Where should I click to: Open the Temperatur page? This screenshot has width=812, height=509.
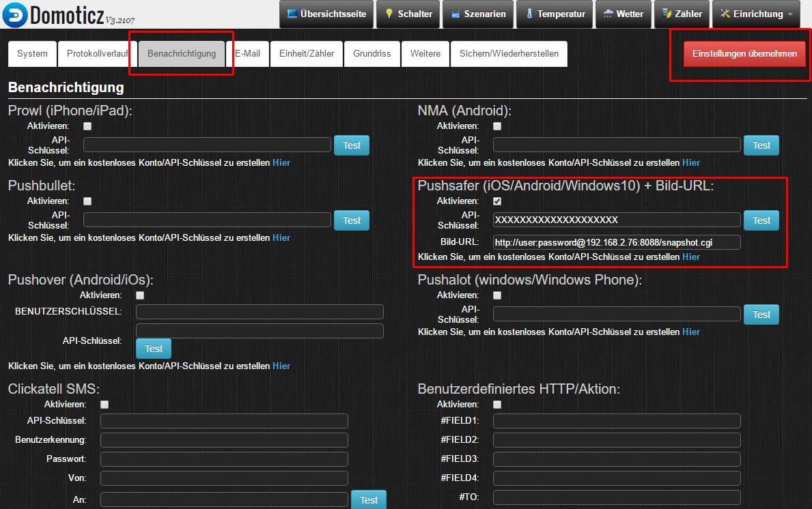click(x=555, y=14)
